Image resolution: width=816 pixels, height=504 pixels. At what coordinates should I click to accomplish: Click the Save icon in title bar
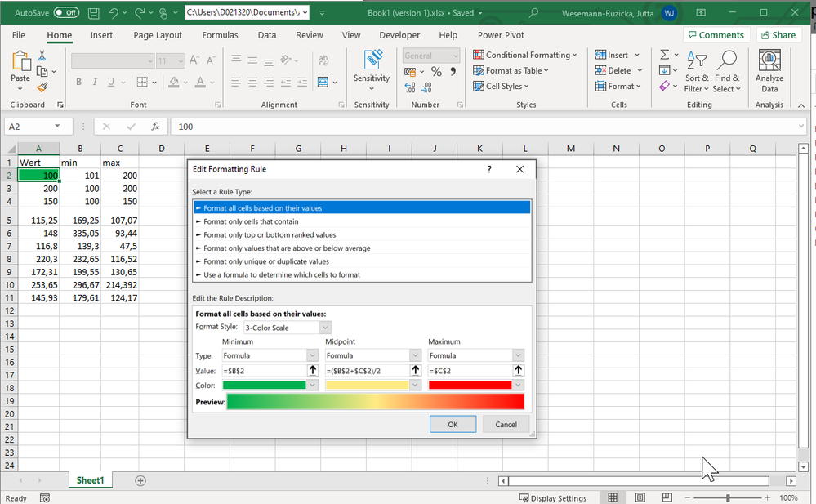pyautogui.click(x=95, y=13)
